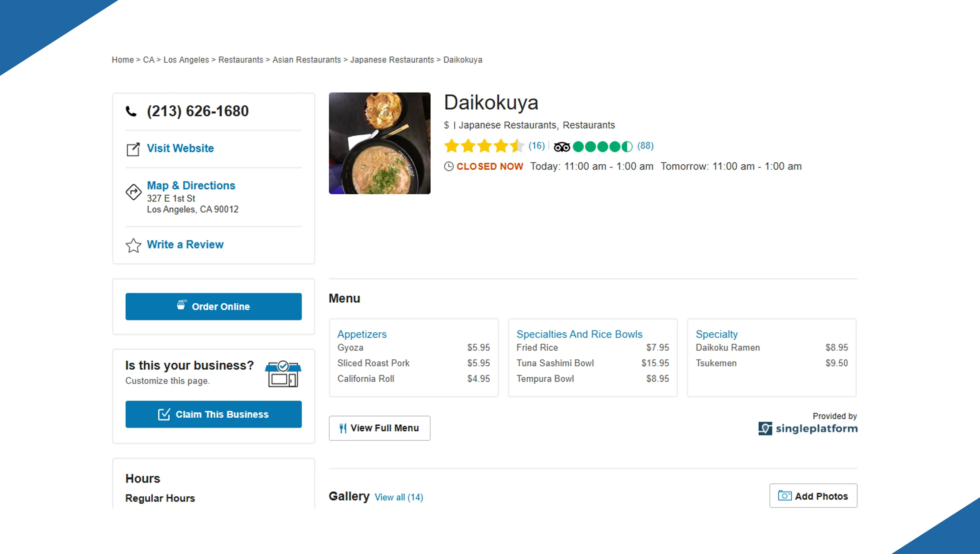Click the phone handset icon
This screenshot has width=980, height=554.
pyautogui.click(x=131, y=111)
